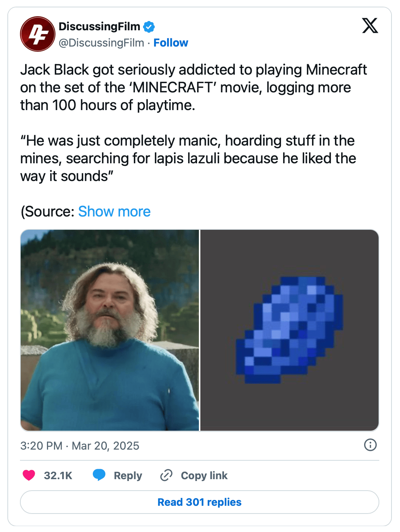
Task: Open Read 301 replies button
Action: pyautogui.click(x=200, y=502)
